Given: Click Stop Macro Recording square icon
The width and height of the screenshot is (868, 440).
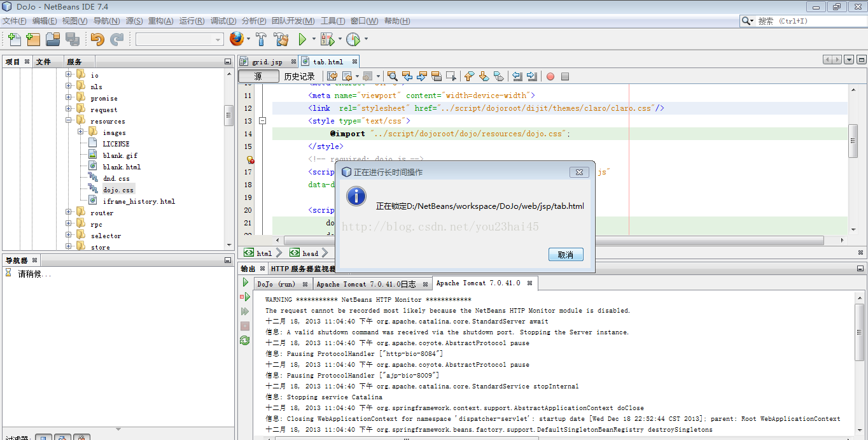Looking at the screenshot, I should pos(565,76).
